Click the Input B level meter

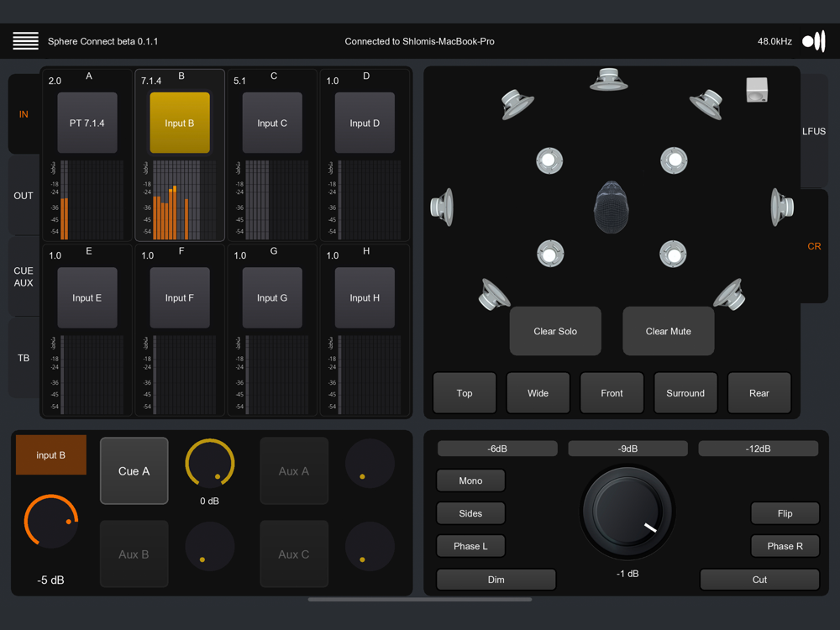(180, 200)
